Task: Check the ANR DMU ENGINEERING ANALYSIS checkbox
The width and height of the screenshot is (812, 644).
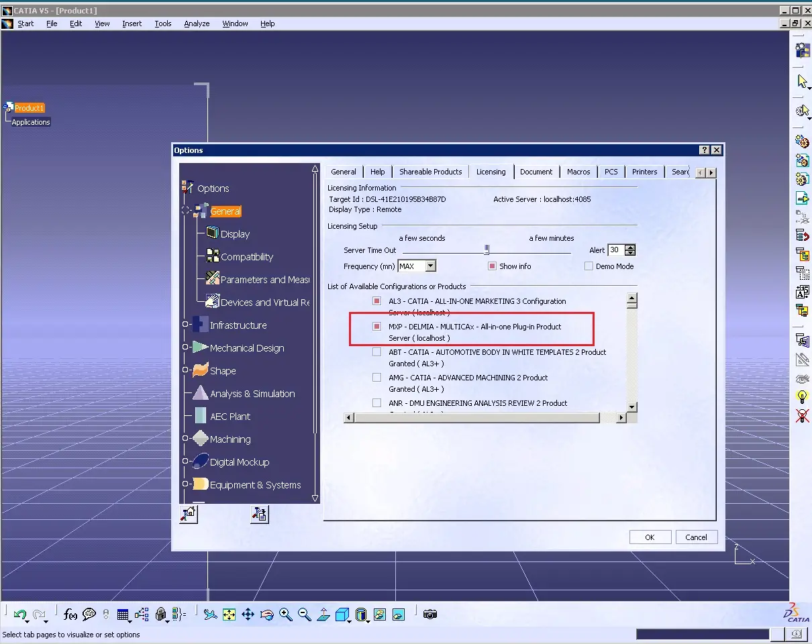Action: 376,403
